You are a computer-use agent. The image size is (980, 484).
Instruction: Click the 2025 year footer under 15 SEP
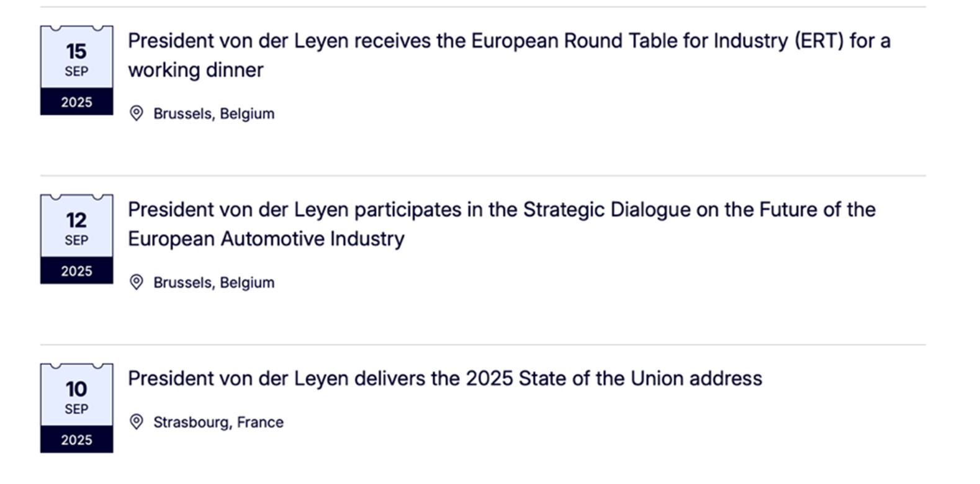[76, 102]
